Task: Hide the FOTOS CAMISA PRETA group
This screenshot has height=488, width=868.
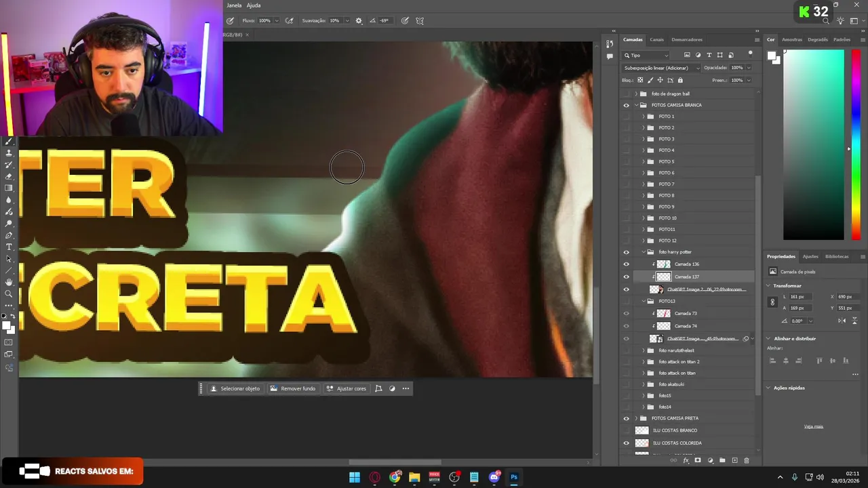Action: [x=626, y=418]
